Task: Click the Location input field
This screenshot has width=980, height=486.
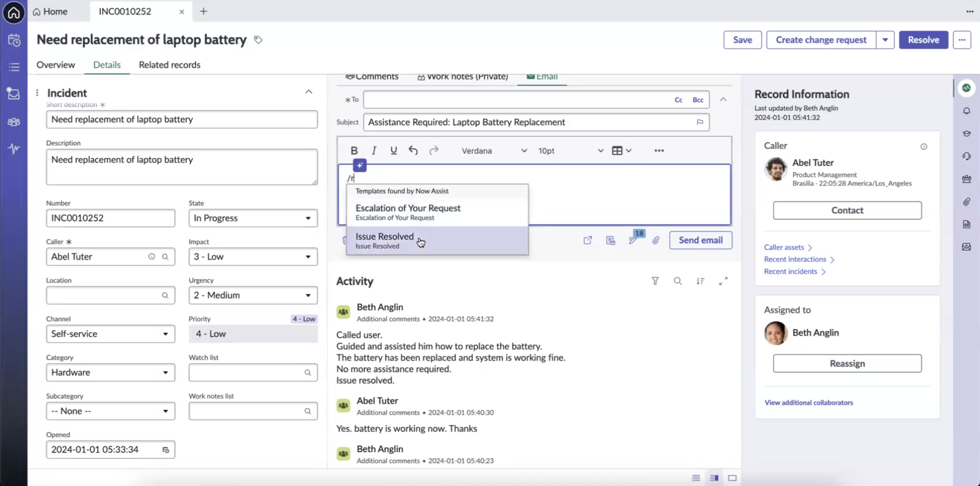Action: (x=110, y=295)
